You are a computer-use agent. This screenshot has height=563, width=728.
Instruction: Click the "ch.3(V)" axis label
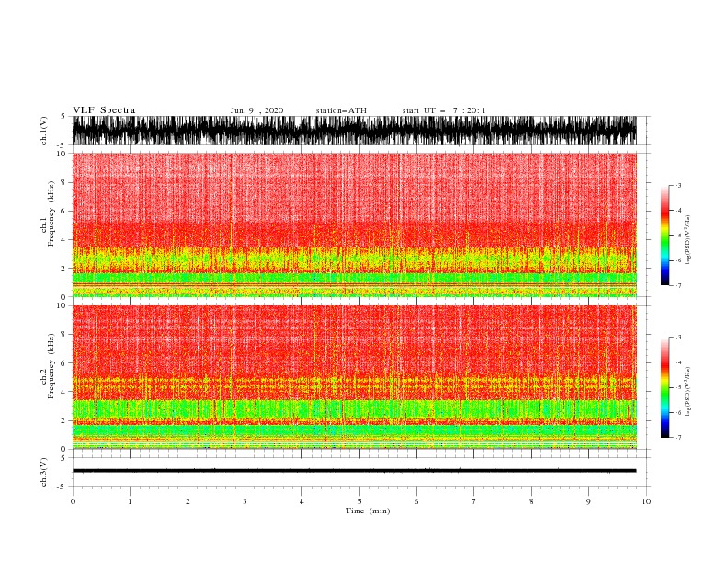(44, 472)
